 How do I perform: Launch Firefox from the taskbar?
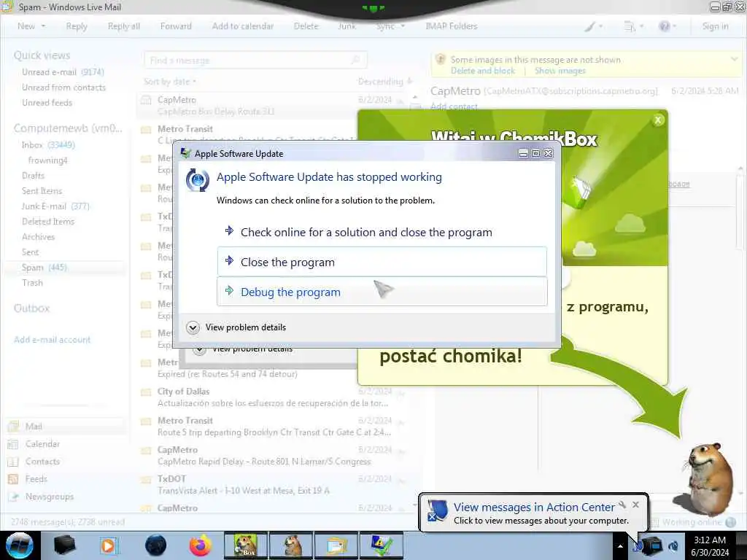click(201, 545)
